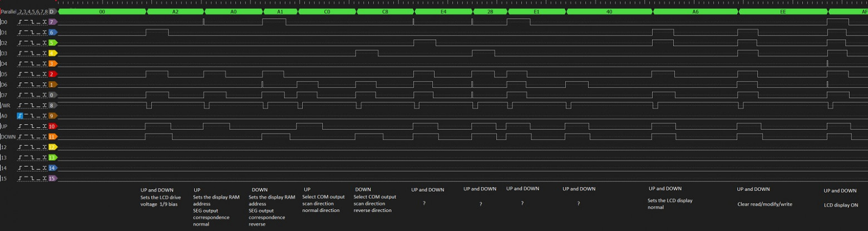Click the red channel tag 2 for D5
The width and height of the screenshot is (868, 231).
(x=52, y=74)
